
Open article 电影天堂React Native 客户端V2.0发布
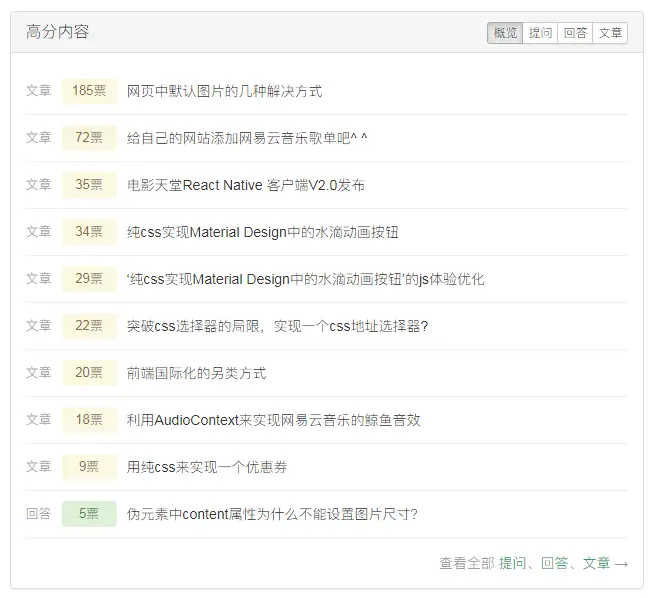(x=245, y=185)
